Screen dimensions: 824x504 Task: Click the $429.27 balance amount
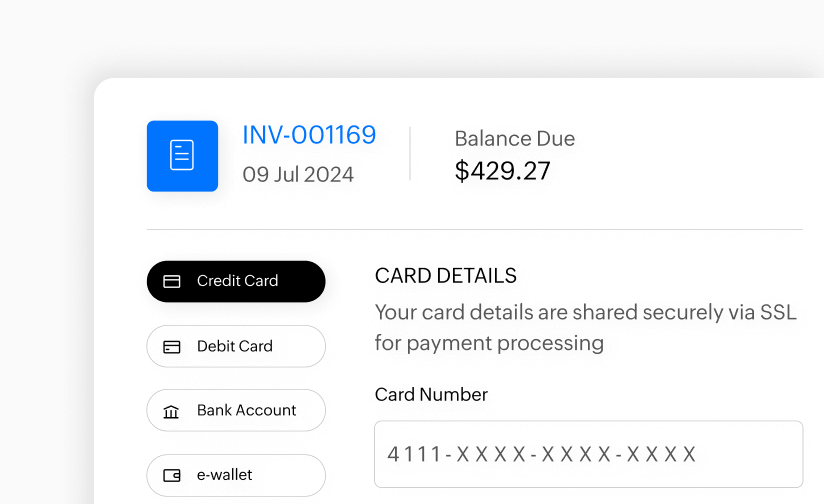point(502,171)
